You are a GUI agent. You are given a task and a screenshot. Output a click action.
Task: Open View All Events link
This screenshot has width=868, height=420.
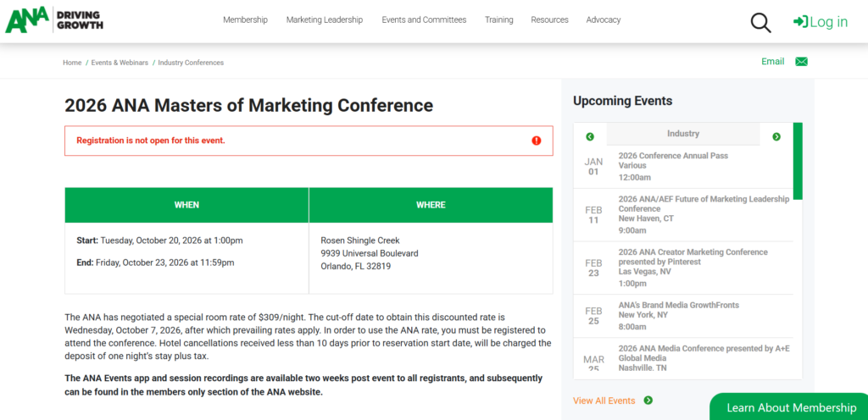coord(604,401)
